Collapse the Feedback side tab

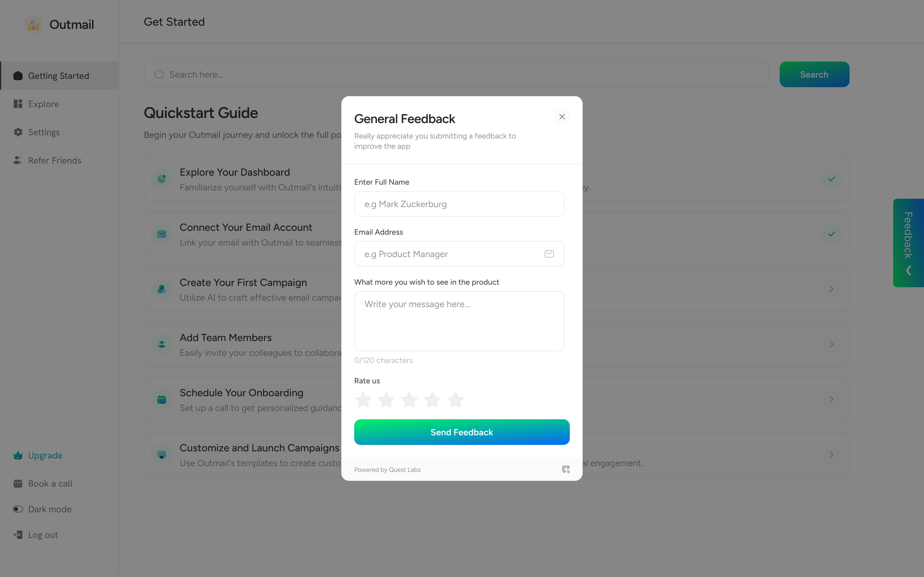908,271
